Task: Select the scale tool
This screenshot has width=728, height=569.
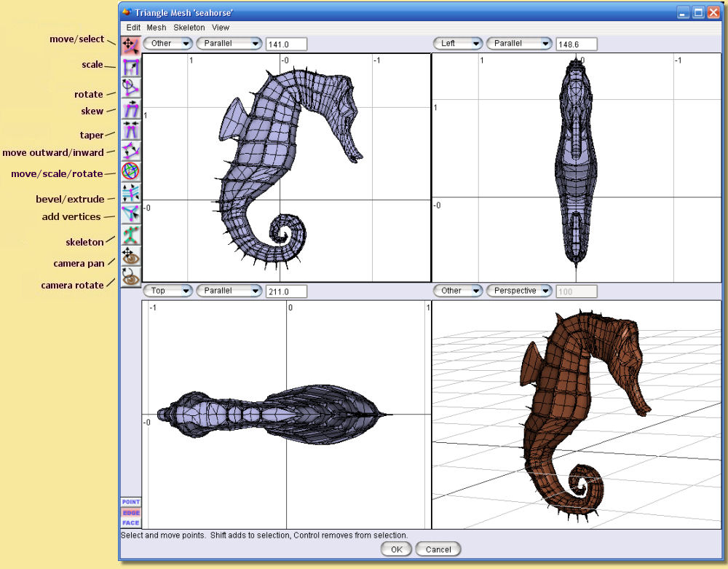Action: coord(131,66)
